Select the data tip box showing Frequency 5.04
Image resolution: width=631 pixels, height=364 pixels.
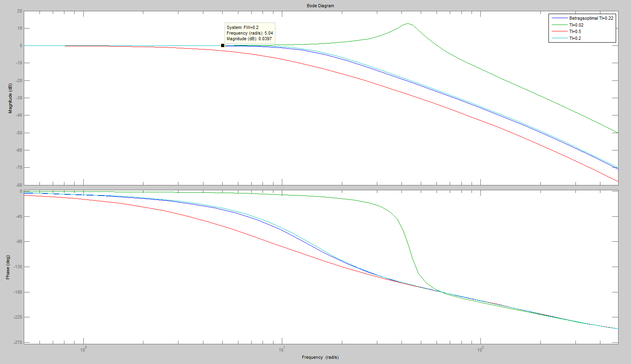pos(250,33)
